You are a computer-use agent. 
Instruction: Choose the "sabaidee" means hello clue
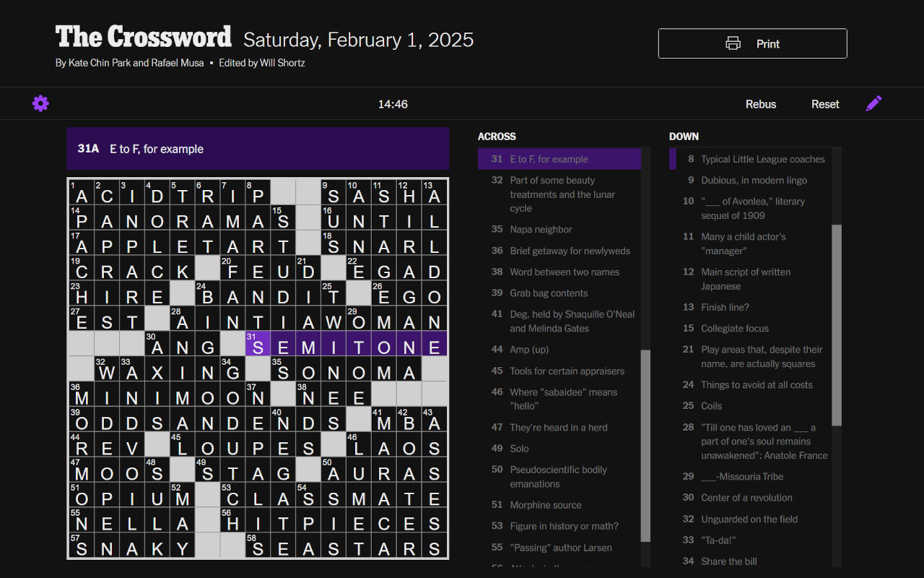tap(559, 400)
